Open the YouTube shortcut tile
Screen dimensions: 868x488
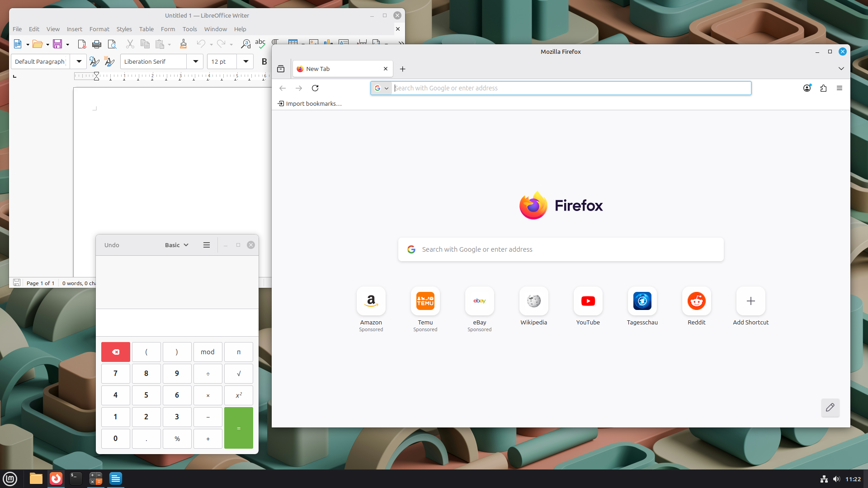[588, 301]
